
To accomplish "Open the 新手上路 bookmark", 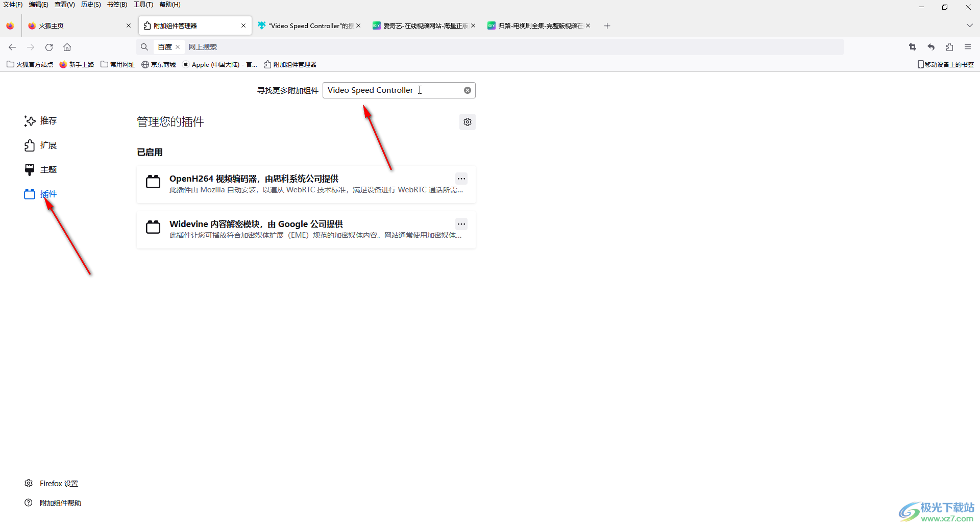I will click(x=77, y=64).
